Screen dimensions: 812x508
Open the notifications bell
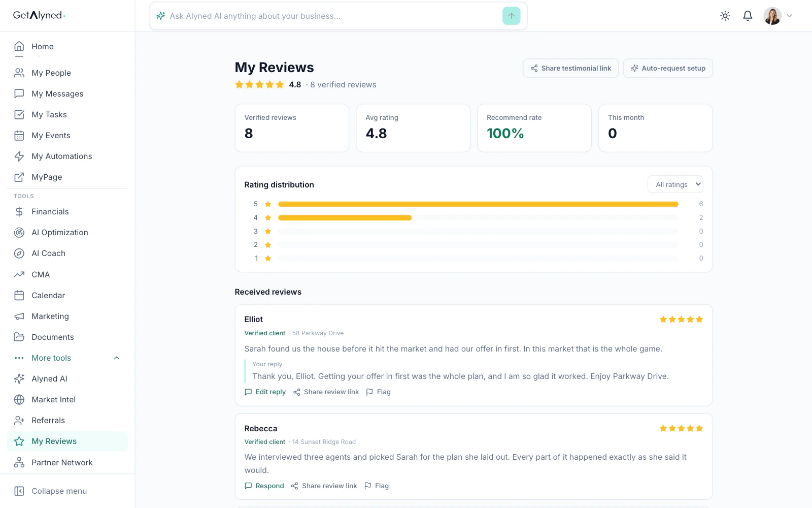pyautogui.click(x=748, y=16)
